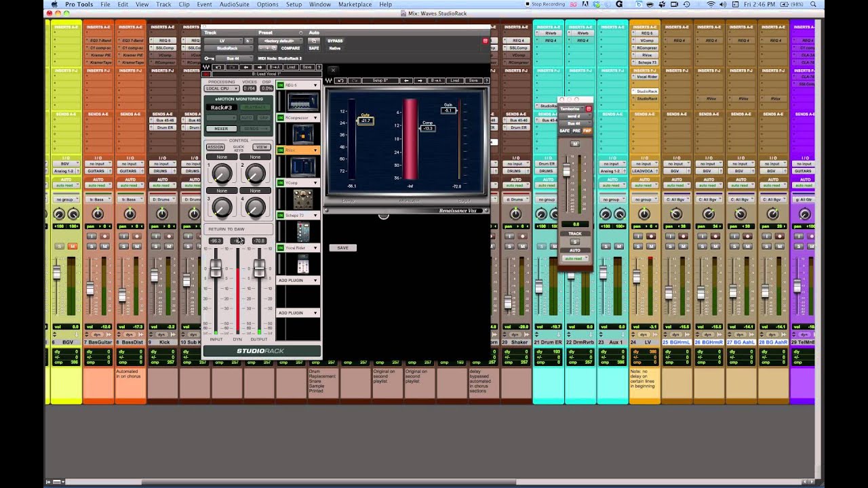Open the REQ 6 plugin thumbnail in rack
Image resolution: width=868 pixels, height=488 pixels.
pyautogui.click(x=302, y=102)
